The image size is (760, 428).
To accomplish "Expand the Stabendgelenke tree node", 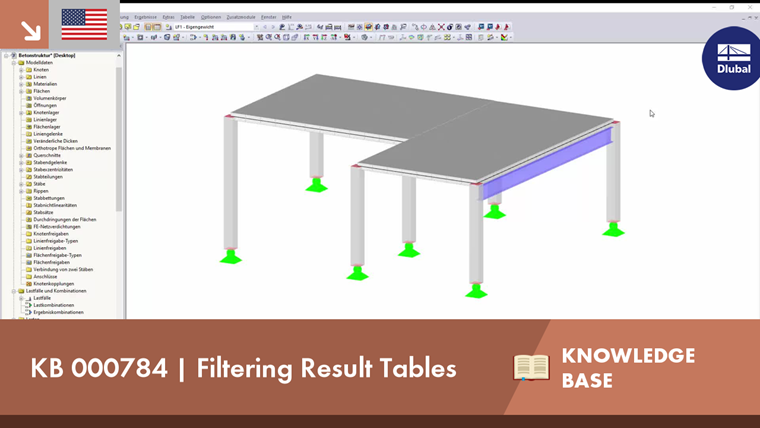I will click(x=21, y=163).
